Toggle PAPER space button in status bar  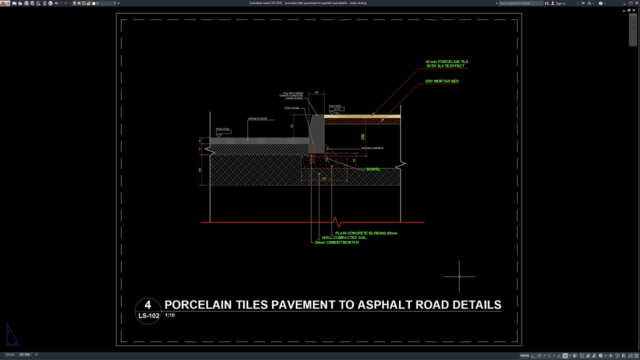click(x=524, y=356)
